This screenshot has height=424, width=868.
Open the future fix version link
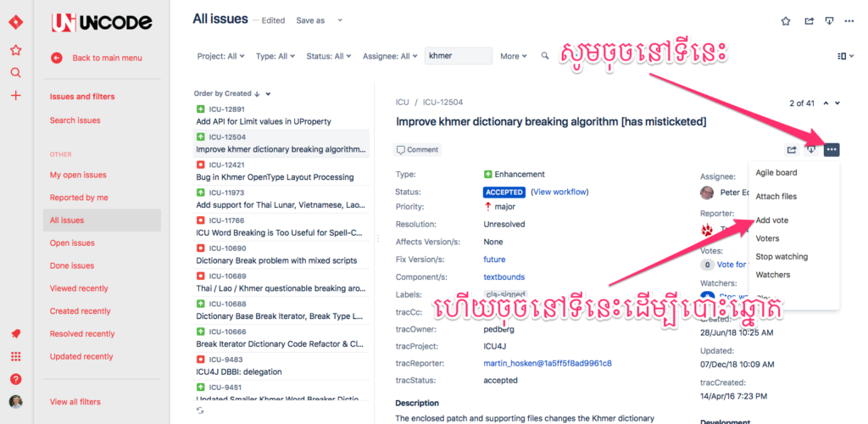pyautogui.click(x=494, y=259)
